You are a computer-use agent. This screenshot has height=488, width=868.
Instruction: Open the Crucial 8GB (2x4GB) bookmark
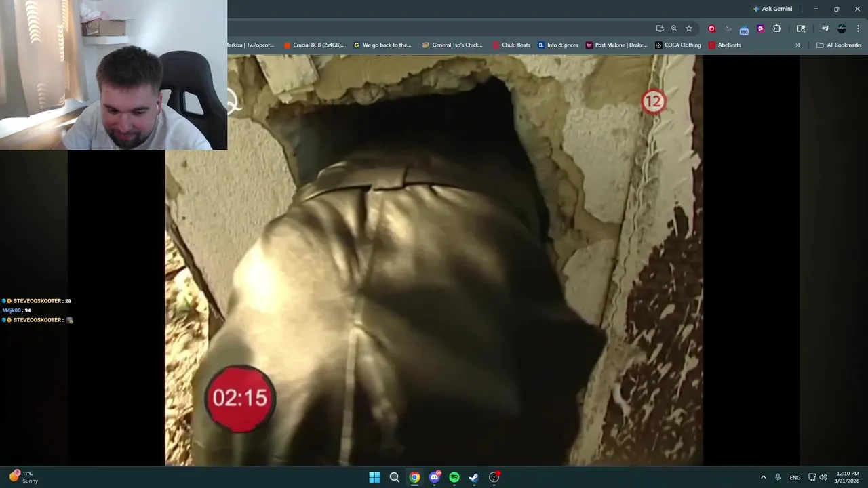(x=314, y=45)
